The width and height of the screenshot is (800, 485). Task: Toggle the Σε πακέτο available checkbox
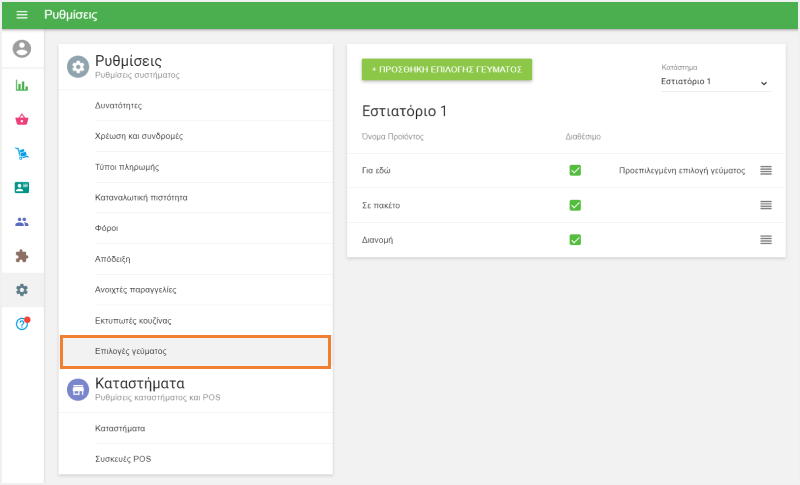pos(575,205)
